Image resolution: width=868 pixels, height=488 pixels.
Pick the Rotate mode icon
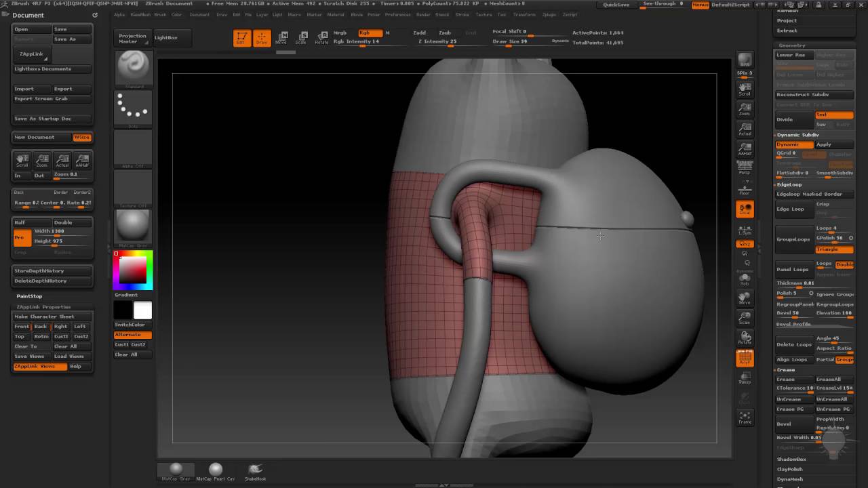pos(321,38)
